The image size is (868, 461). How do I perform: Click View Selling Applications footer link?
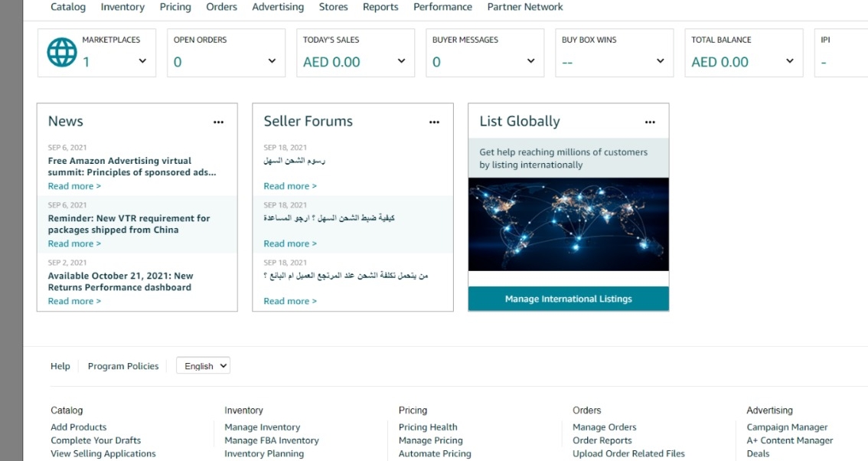coord(103,454)
